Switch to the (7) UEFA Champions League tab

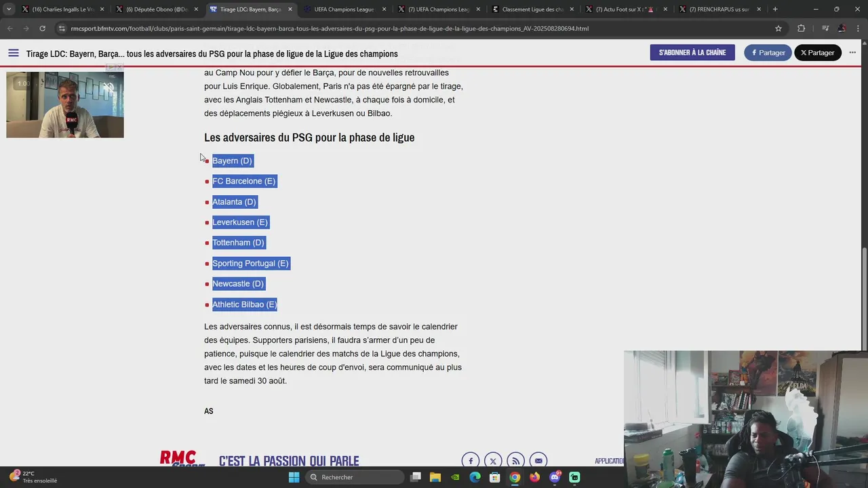tap(437, 9)
